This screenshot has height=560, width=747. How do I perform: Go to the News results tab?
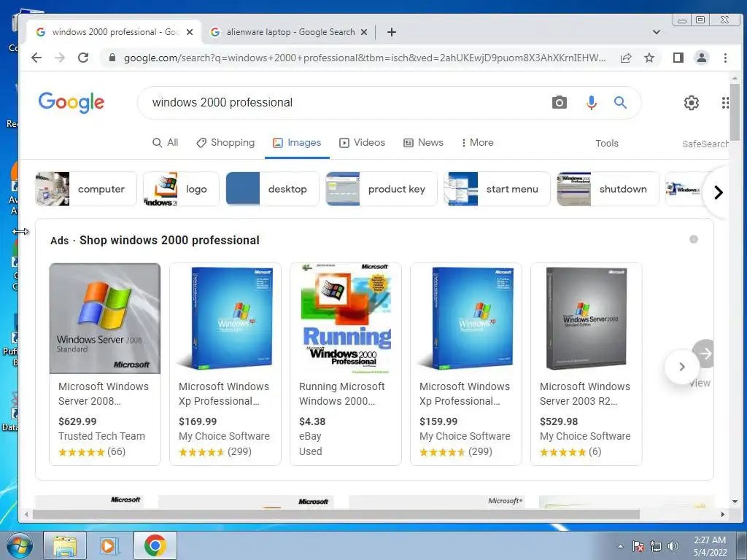click(424, 143)
